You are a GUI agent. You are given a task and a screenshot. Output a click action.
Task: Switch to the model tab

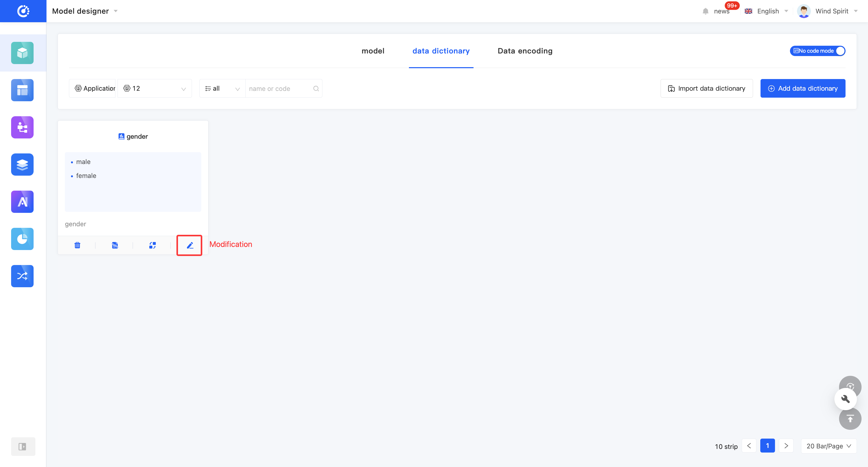[373, 51]
